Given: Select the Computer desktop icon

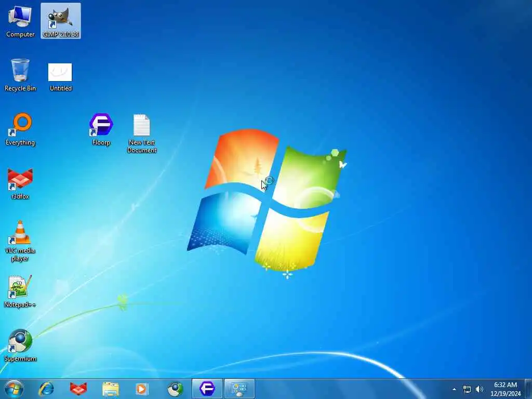Looking at the screenshot, I should (x=20, y=21).
